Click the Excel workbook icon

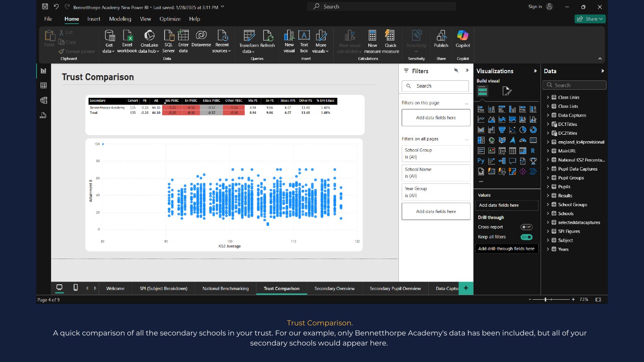point(127,41)
